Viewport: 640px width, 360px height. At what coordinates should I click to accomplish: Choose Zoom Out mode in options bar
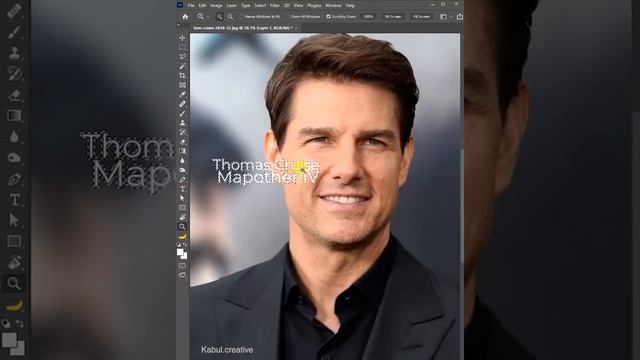230,17
